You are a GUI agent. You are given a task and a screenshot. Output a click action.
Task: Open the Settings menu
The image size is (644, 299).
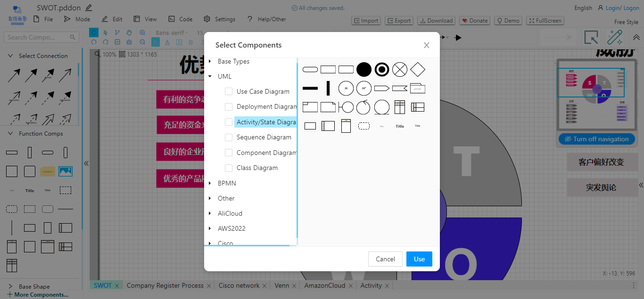[x=219, y=19]
